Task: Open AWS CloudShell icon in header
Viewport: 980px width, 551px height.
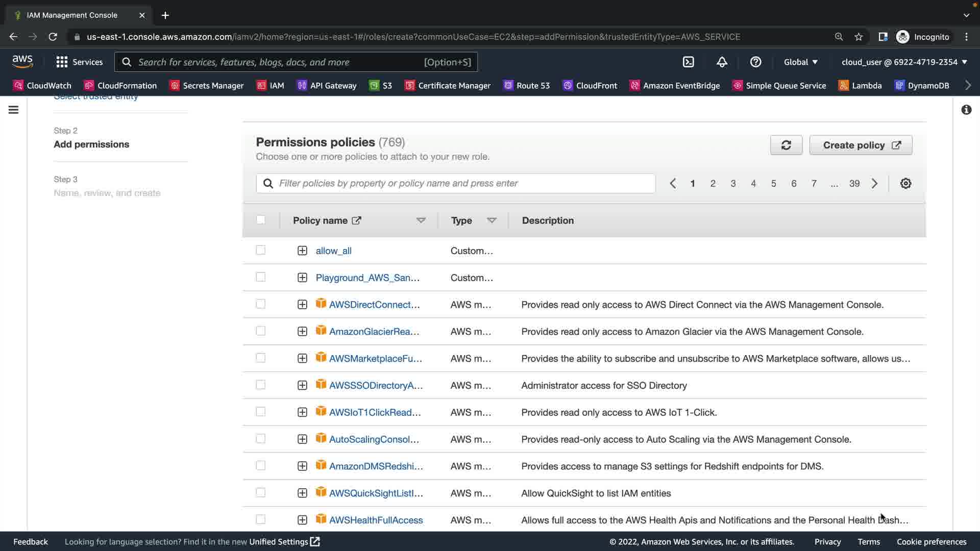Action: tap(688, 62)
